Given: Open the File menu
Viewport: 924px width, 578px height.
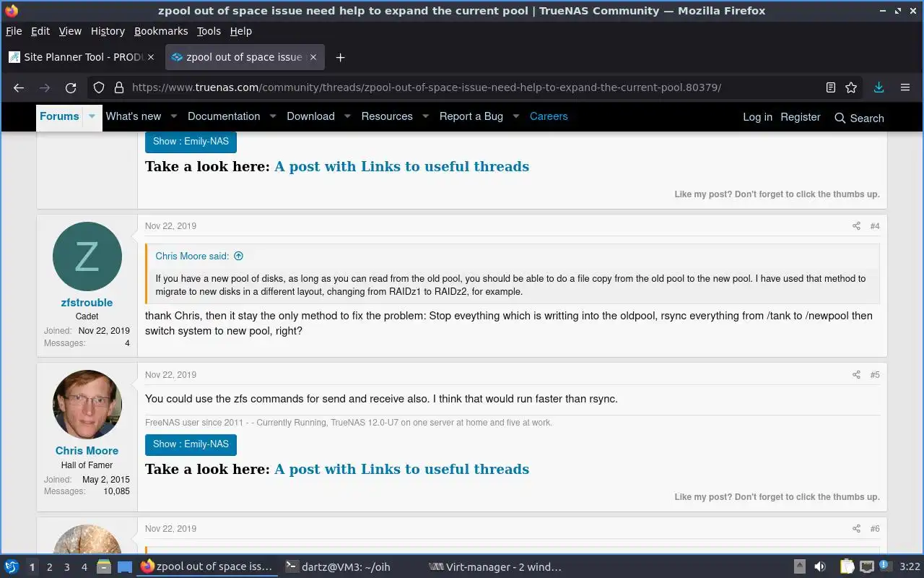Looking at the screenshot, I should coord(14,31).
